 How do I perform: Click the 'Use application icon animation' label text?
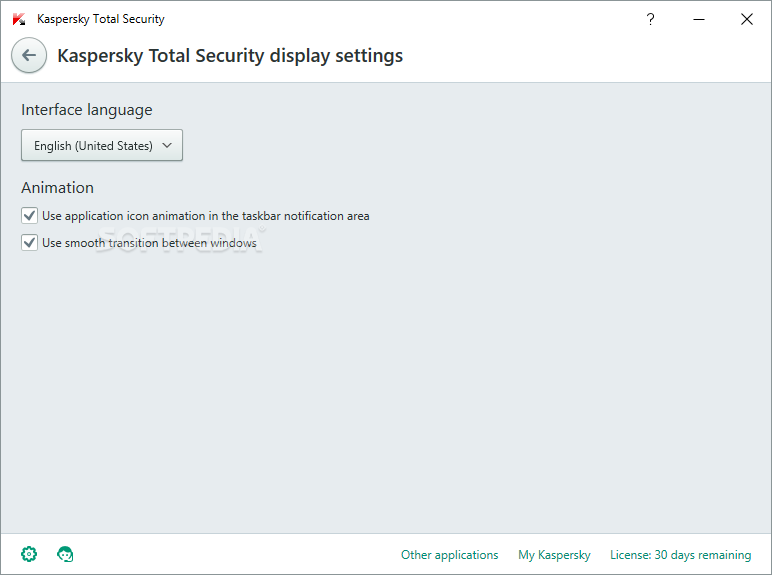(206, 216)
